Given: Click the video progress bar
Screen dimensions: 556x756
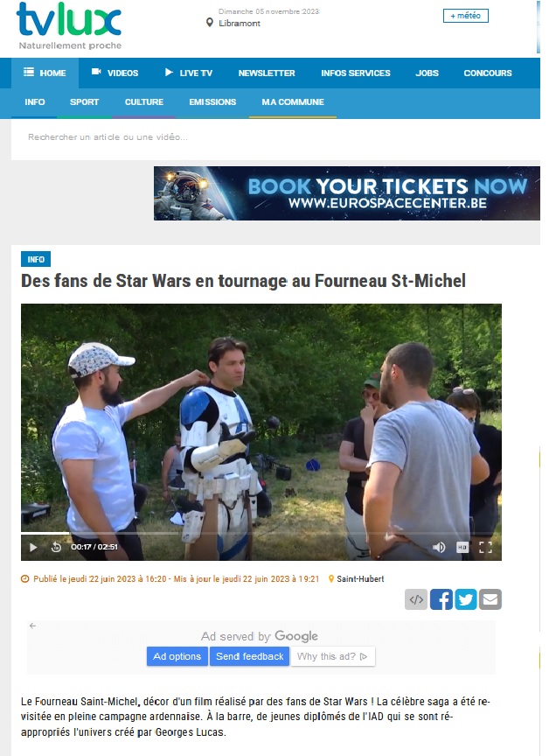Looking at the screenshot, I should coord(261,533).
